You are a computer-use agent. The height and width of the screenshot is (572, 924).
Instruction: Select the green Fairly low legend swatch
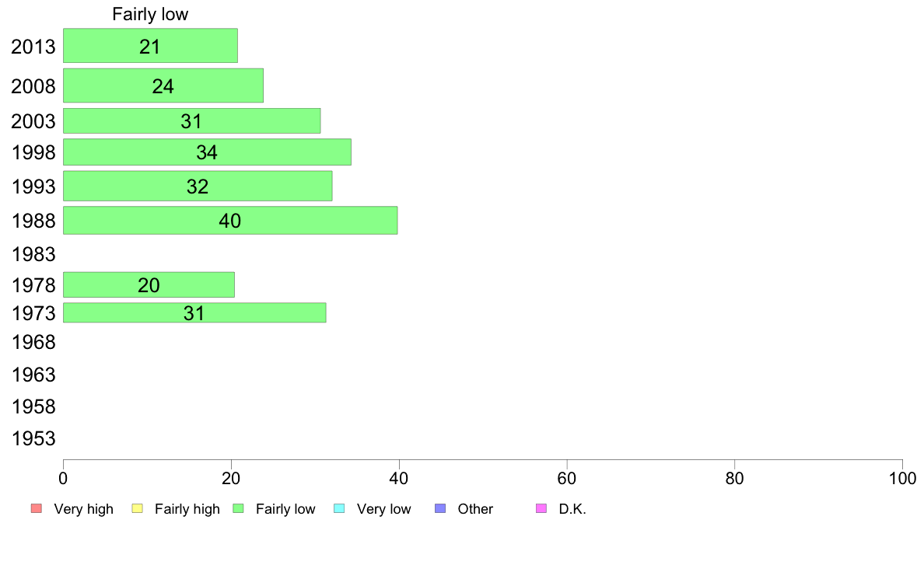[238, 508]
